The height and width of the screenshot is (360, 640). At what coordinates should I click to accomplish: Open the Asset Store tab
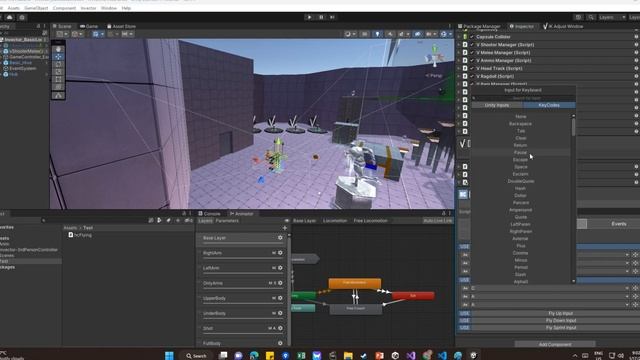point(121,26)
